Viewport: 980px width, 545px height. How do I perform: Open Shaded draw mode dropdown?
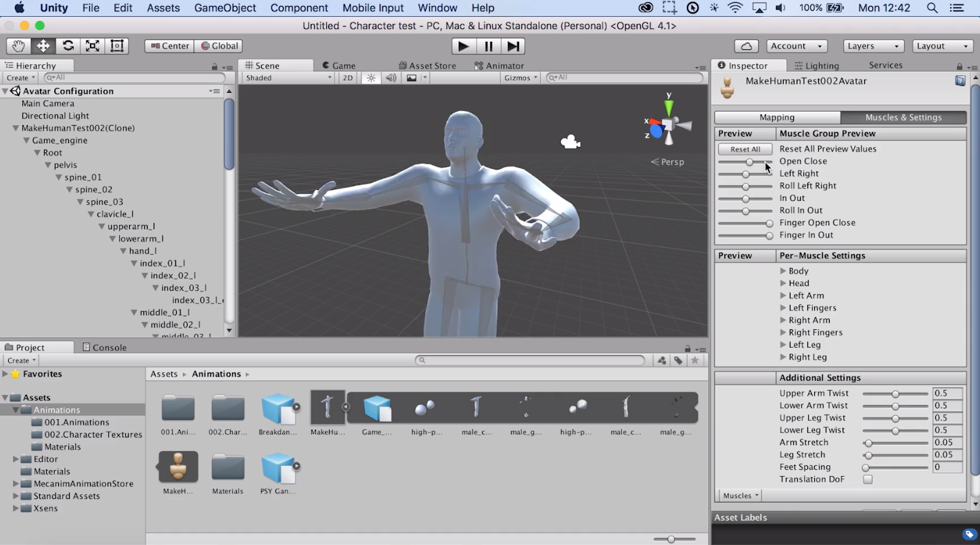coord(288,78)
